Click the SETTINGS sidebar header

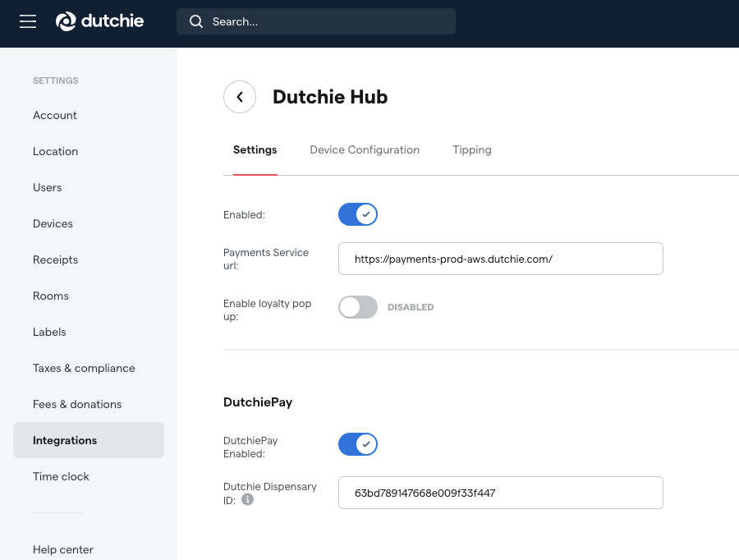click(56, 80)
